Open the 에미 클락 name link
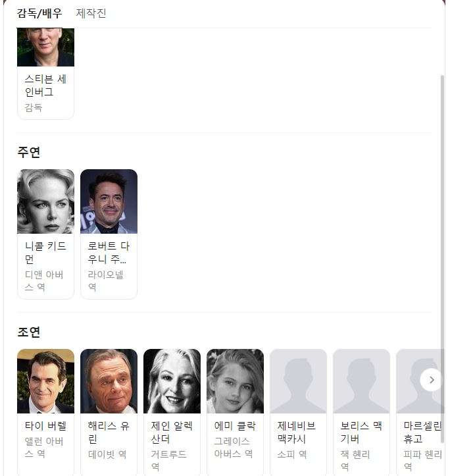Image resolution: width=450 pixels, height=476 pixels. click(x=235, y=425)
